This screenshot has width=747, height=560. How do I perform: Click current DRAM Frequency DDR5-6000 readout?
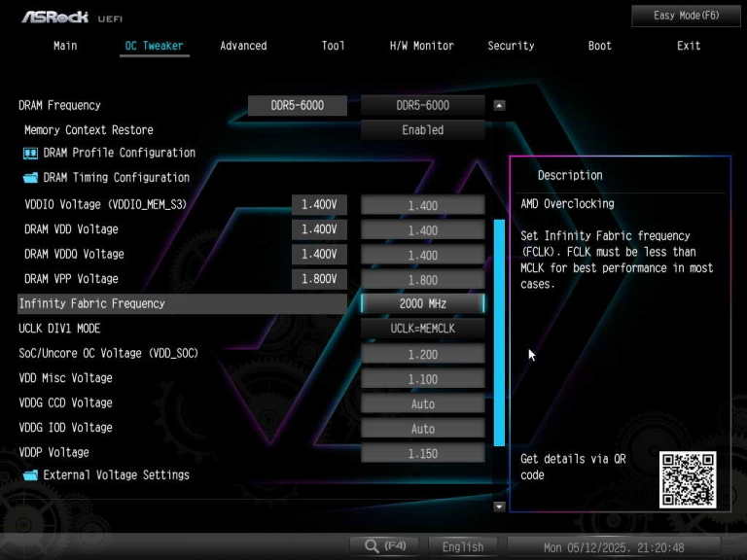click(298, 105)
